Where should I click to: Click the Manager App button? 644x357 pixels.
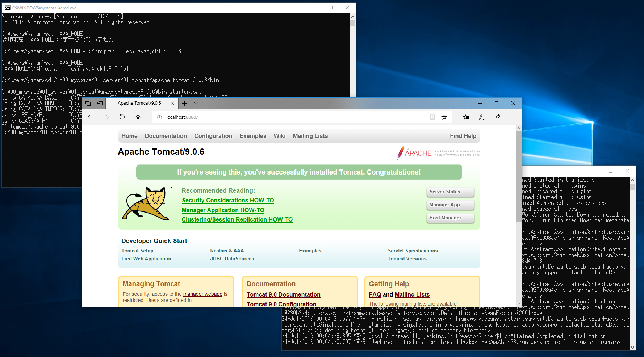coord(451,205)
